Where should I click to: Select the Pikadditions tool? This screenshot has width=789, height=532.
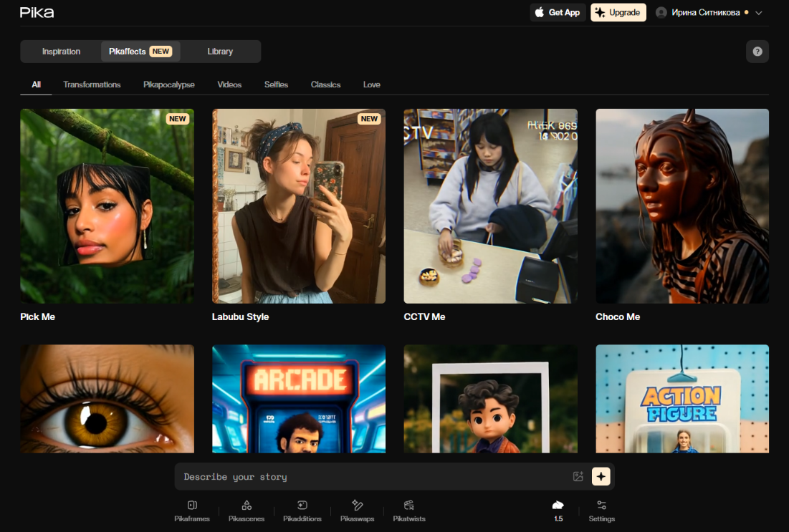pyautogui.click(x=302, y=511)
